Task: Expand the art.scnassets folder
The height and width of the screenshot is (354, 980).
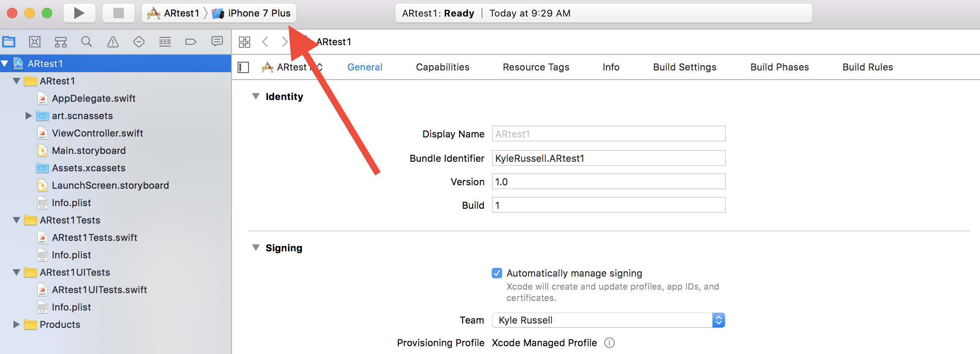Action: [29, 116]
